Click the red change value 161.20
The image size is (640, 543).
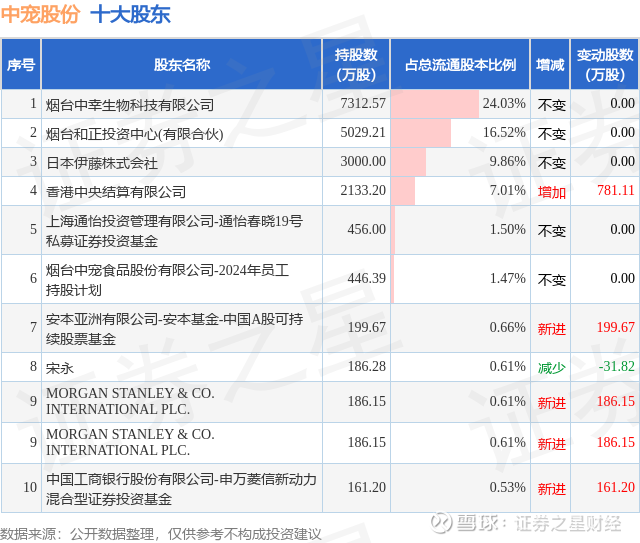point(616,487)
